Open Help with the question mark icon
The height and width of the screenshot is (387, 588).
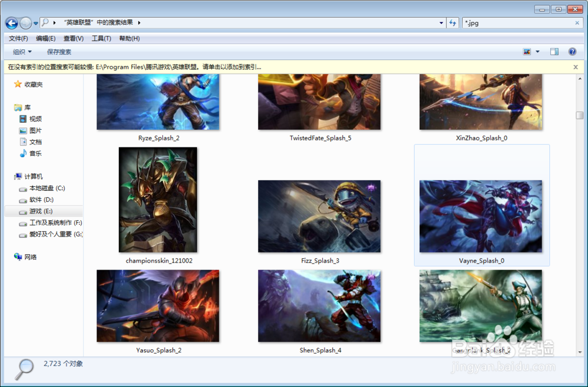(x=572, y=52)
